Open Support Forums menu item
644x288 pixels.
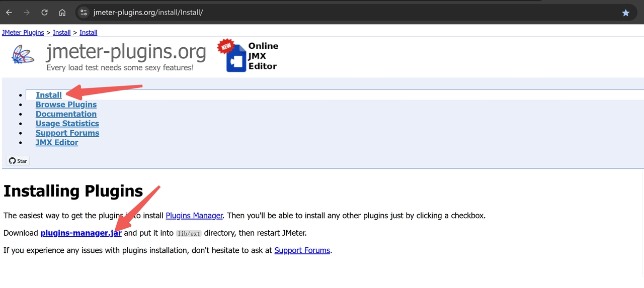click(67, 133)
